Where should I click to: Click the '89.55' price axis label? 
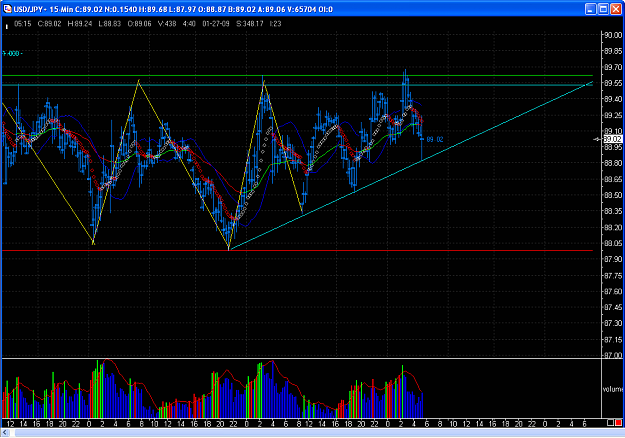coord(613,83)
